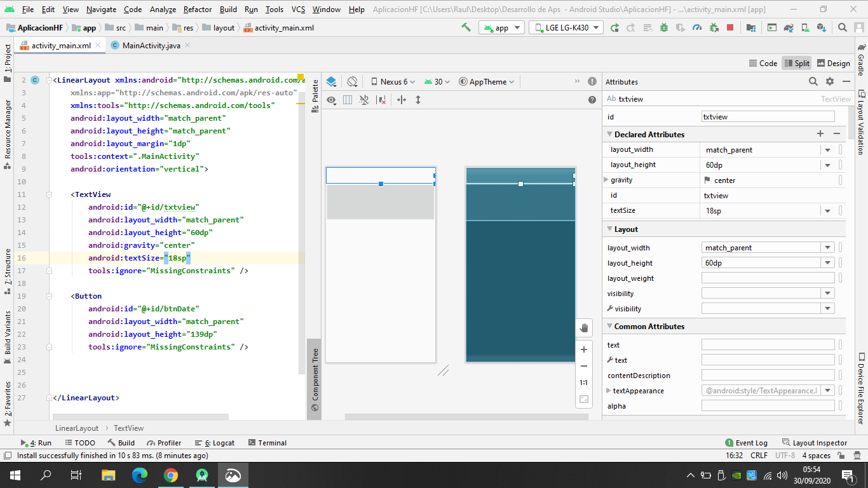The image size is (868, 488).
Task: Open the Refactor menu
Action: coord(198,10)
